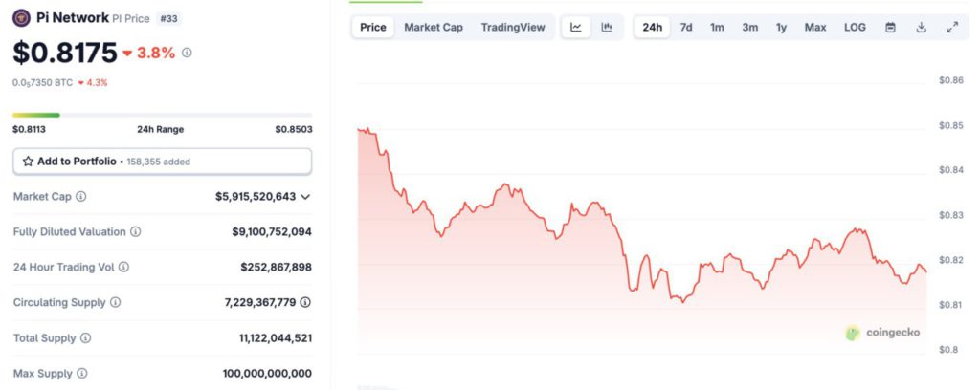Click the Pi Network coin logo

[x=21, y=18]
